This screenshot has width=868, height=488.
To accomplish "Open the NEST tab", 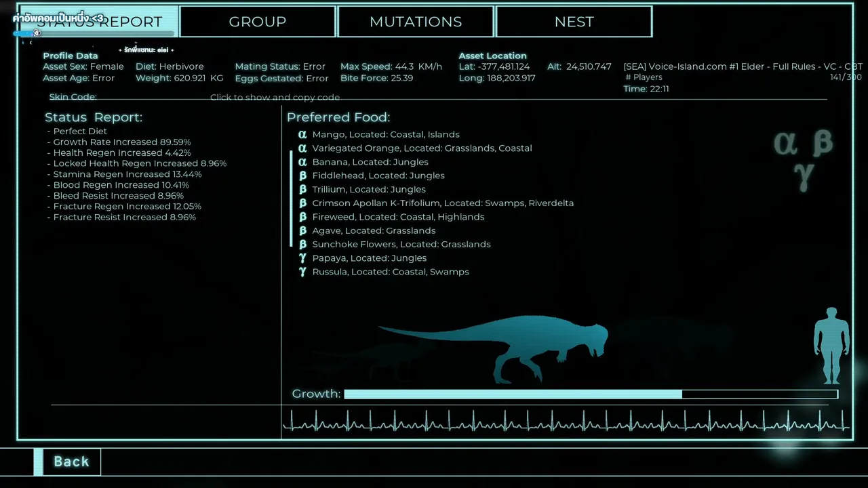I will point(574,22).
